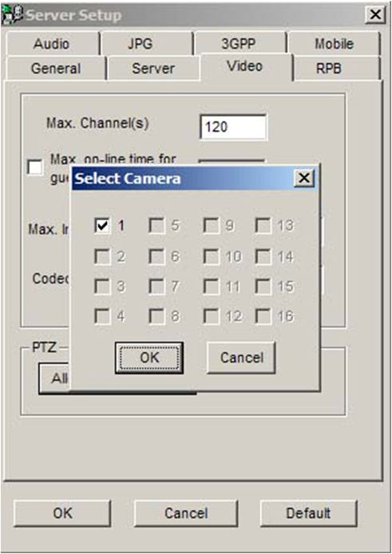Open the 3GPP tab
392x554 pixels.
239,43
